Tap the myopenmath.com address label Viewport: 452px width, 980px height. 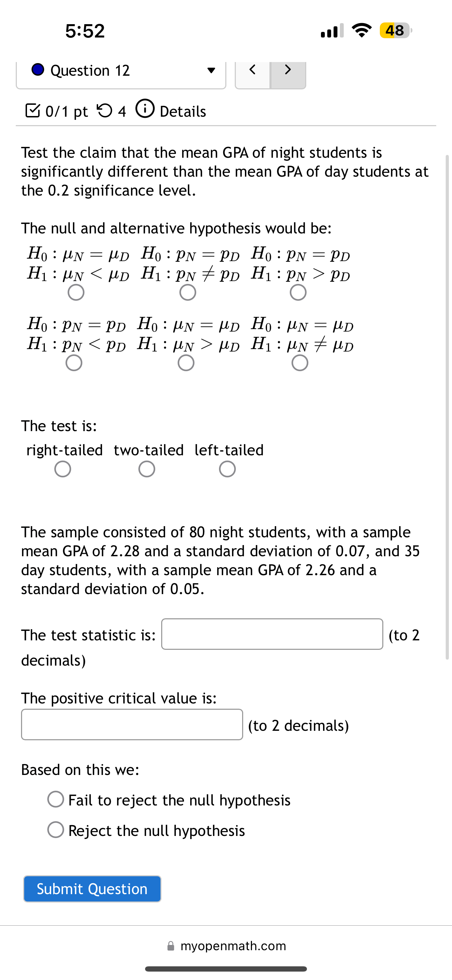[x=233, y=946]
